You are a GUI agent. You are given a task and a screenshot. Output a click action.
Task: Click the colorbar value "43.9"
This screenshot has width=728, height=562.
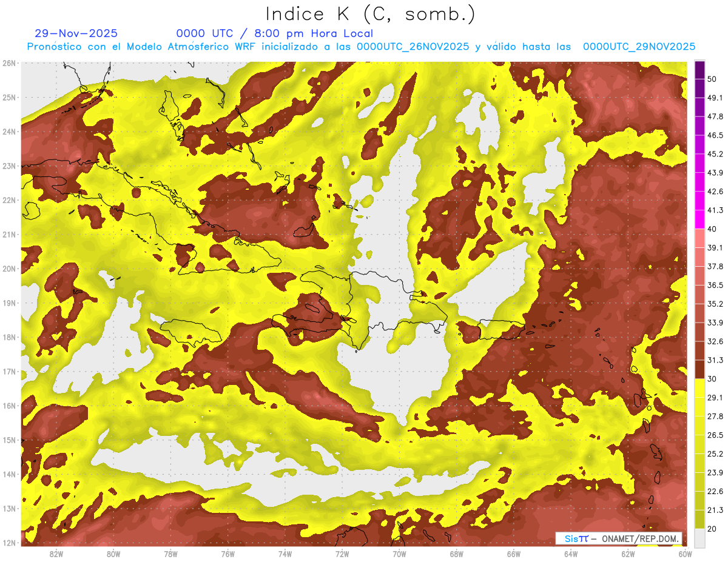coord(715,173)
